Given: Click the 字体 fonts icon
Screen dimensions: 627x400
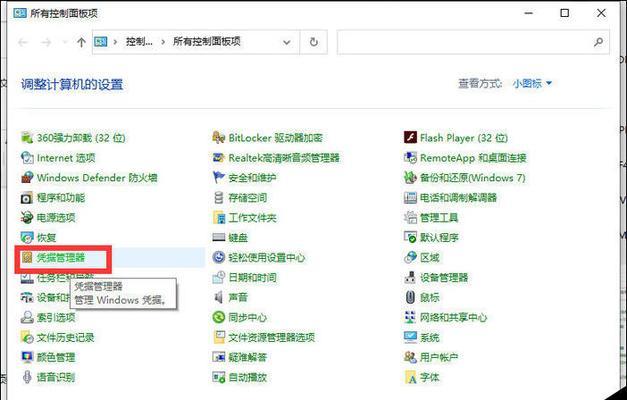Looking at the screenshot, I should pyautogui.click(x=410, y=377).
